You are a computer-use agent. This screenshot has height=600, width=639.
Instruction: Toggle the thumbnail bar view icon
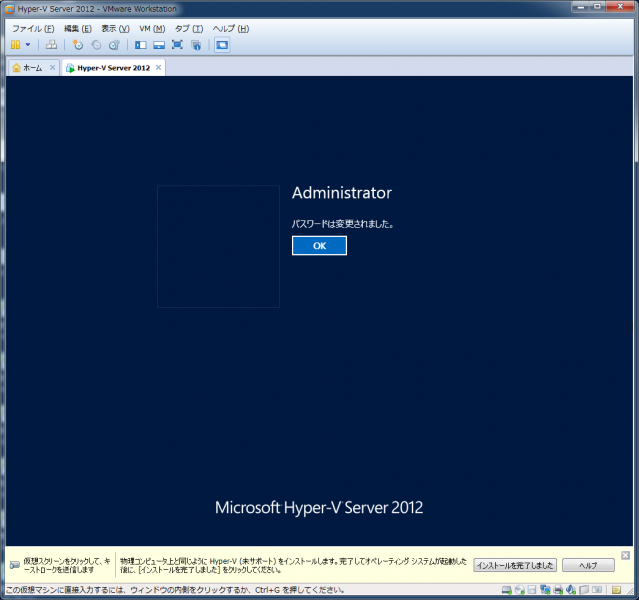point(159,45)
